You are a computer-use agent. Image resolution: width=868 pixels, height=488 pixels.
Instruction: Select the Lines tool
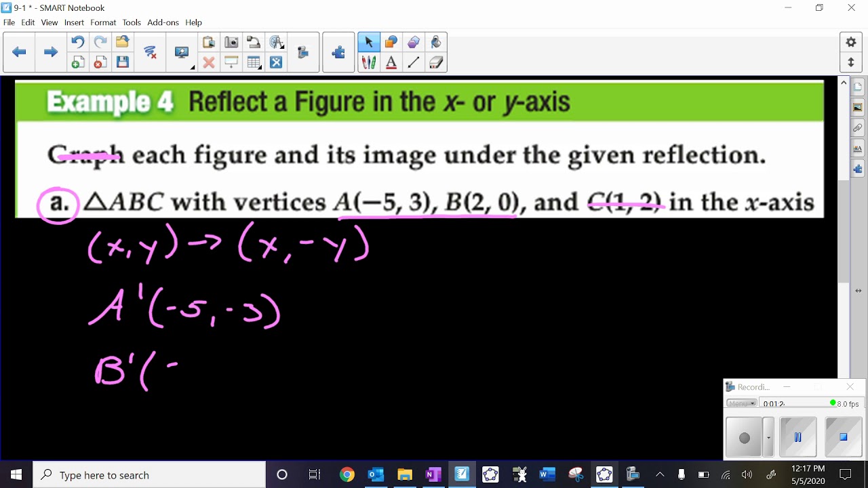coord(414,62)
